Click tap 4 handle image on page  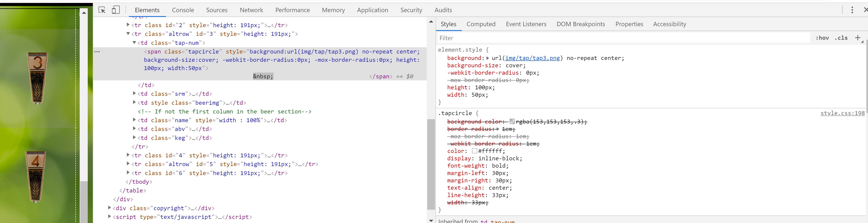point(36,177)
